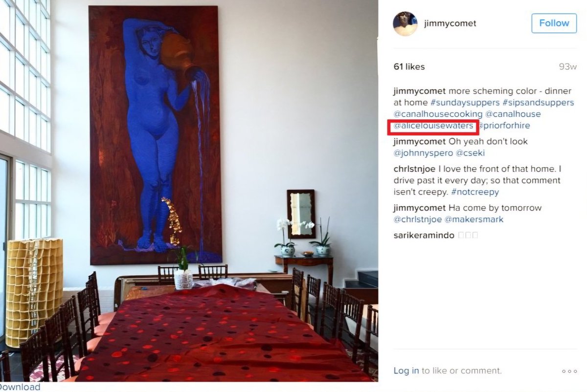Open the dining room post photo
The height and width of the screenshot is (392, 587).
pyautogui.click(x=189, y=191)
